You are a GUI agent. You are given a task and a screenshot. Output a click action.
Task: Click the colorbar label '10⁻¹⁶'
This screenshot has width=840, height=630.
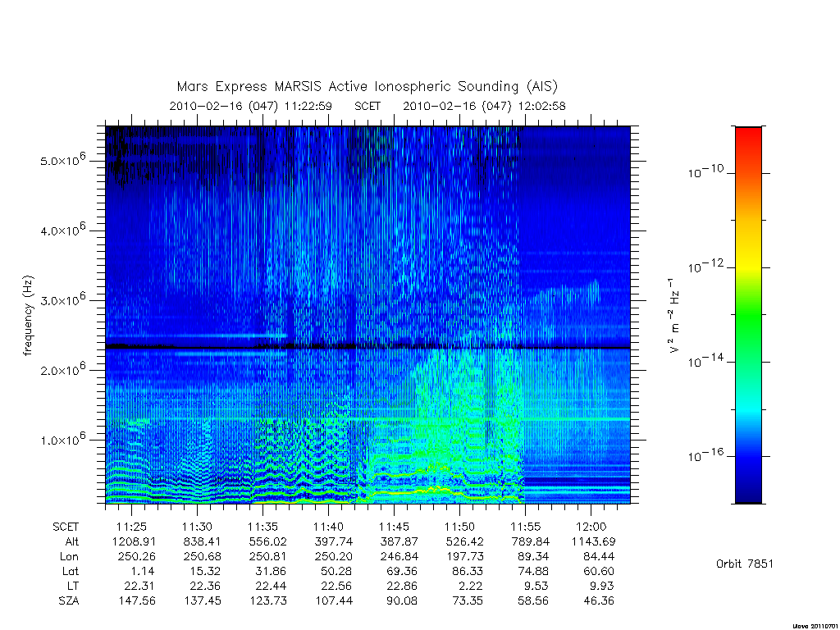(x=705, y=454)
